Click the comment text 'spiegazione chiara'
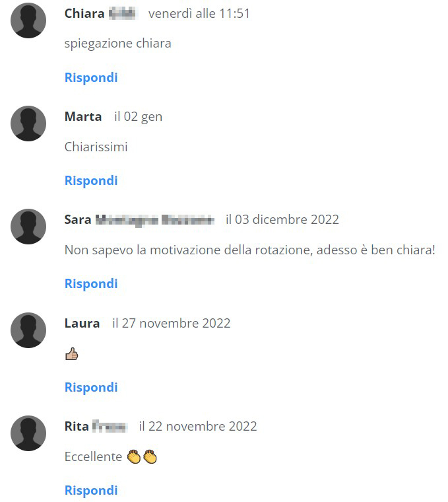This screenshot has width=448, height=502. (118, 44)
